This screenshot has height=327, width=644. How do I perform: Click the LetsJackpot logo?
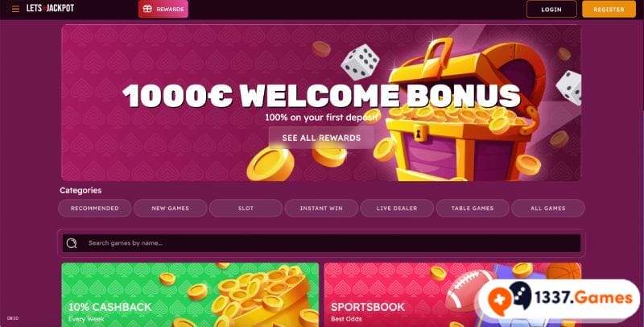click(x=50, y=8)
